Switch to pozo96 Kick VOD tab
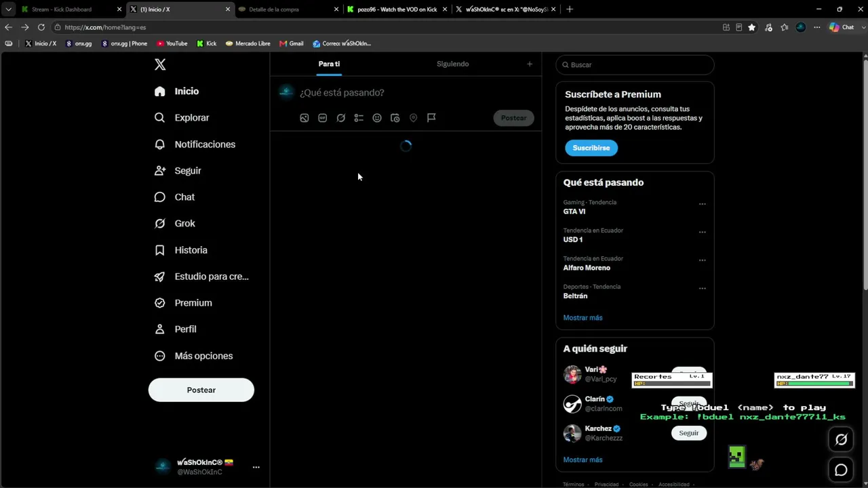The width and height of the screenshot is (868, 488). (x=396, y=9)
